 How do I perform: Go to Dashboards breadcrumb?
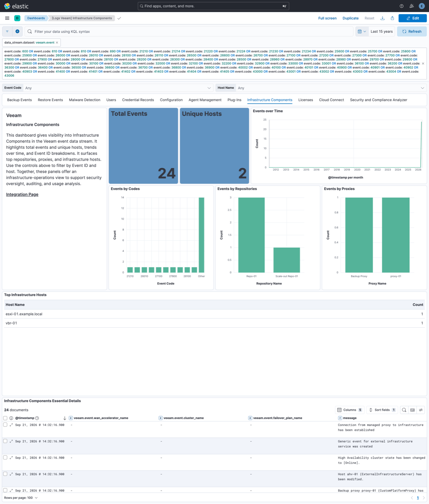pyautogui.click(x=36, y=18)
